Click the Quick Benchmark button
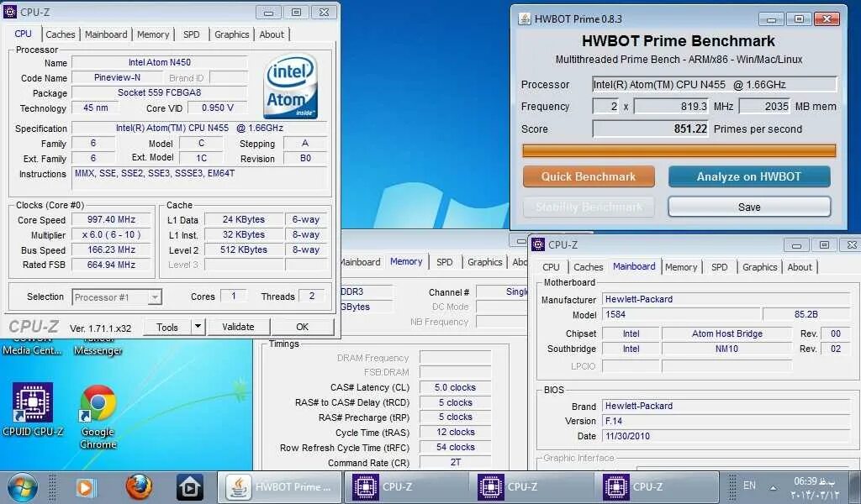Viewport: 861px width, 504px height. click(x=588, y=176)
